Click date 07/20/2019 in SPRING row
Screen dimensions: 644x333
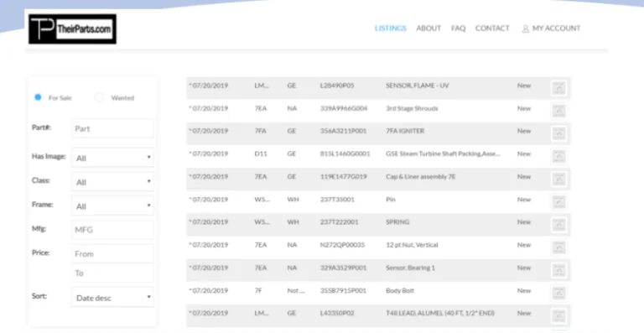(x=210, y=221)
